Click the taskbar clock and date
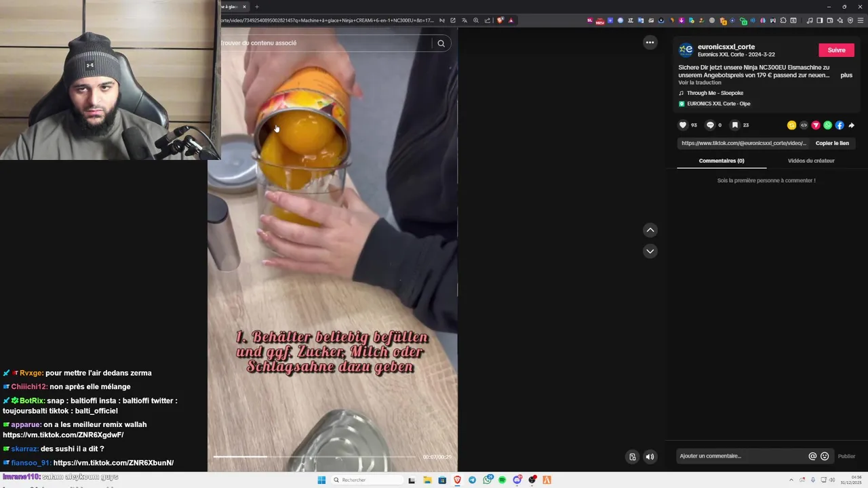868x488 pixels. pos(851,480)
